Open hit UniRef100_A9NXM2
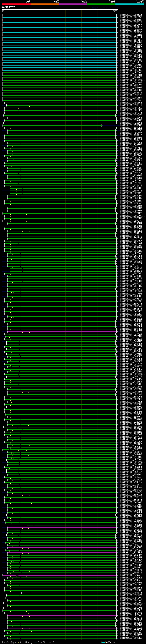146x644 pixels. (x=131, y=120)
